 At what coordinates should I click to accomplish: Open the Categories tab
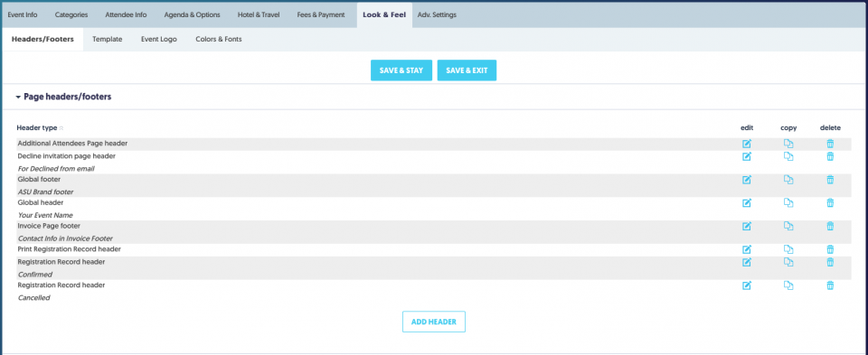pyautogui.click(x=71, y=15)
